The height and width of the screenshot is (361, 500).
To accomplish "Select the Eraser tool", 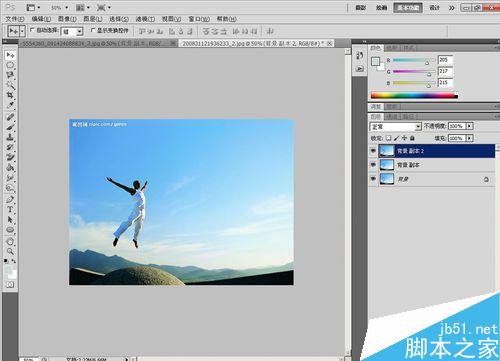I will tap(10, 157).
